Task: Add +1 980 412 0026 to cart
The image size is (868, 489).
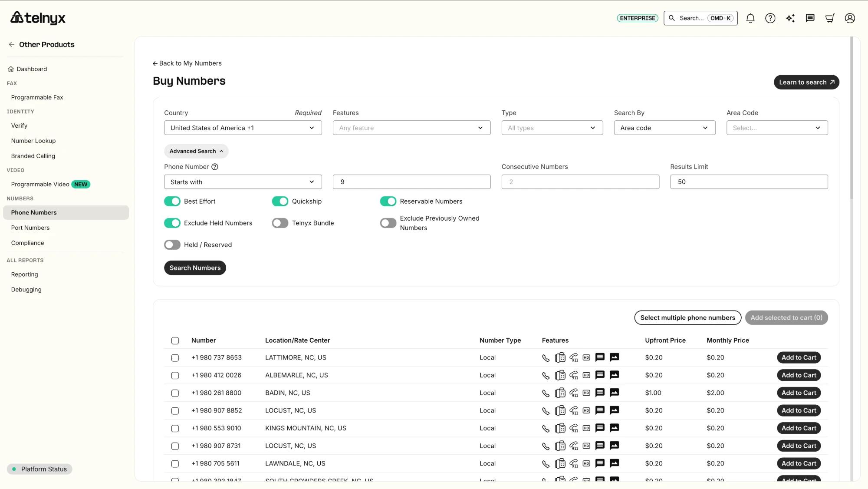Action: tap(799, 375)
